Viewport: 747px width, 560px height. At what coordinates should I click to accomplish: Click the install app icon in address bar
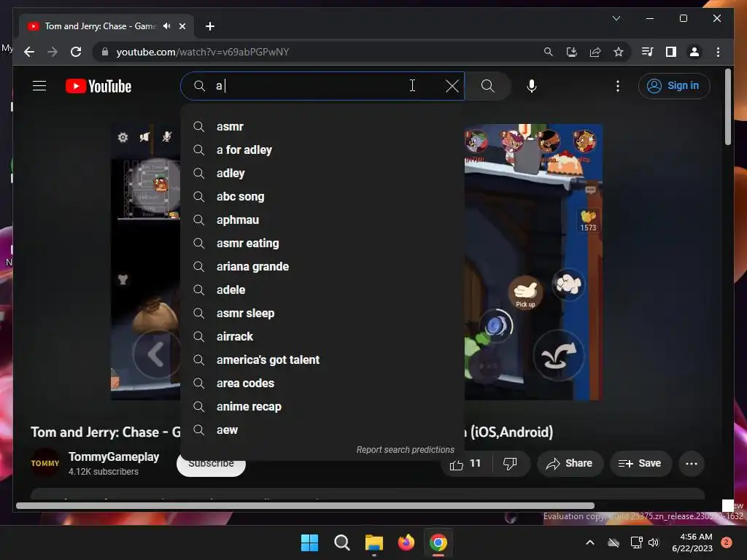coord(572,52)
